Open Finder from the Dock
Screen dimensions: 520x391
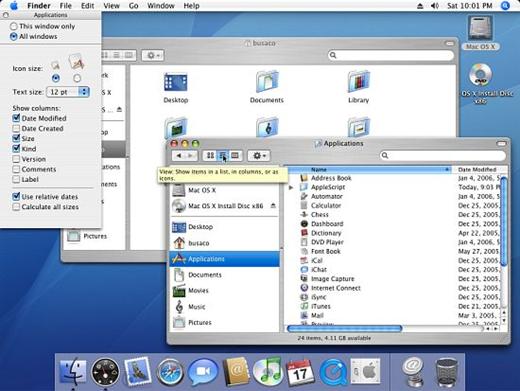click(x=73, y=371)
